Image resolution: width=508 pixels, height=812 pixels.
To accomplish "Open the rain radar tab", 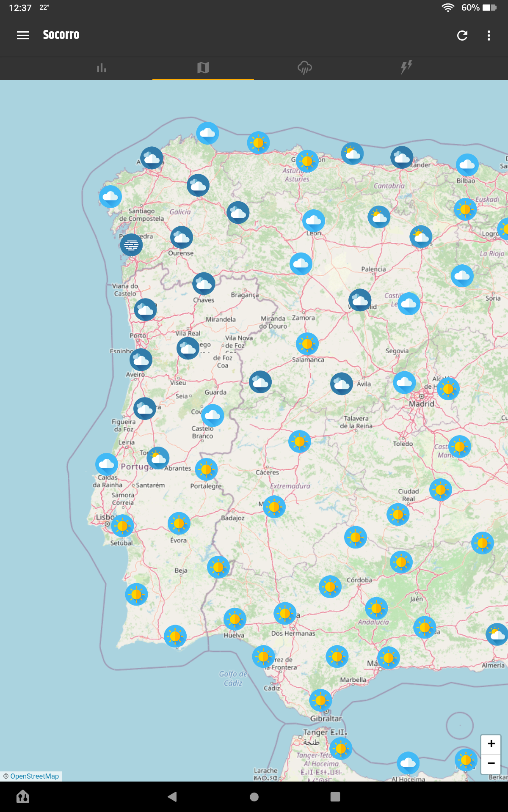I will [x=305, y=68].
